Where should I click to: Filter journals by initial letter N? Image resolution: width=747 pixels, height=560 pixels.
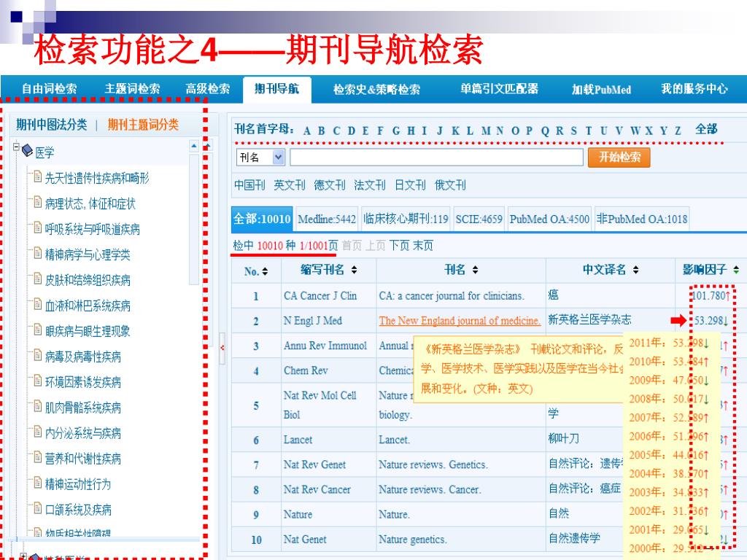pos(499,131)
